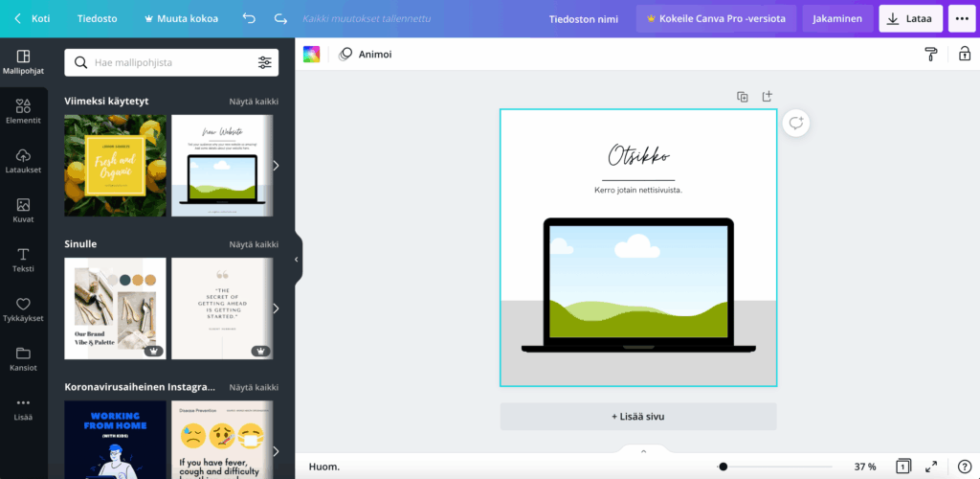
Task: Open the background color swatch picker
Action: tap(311, 55)
